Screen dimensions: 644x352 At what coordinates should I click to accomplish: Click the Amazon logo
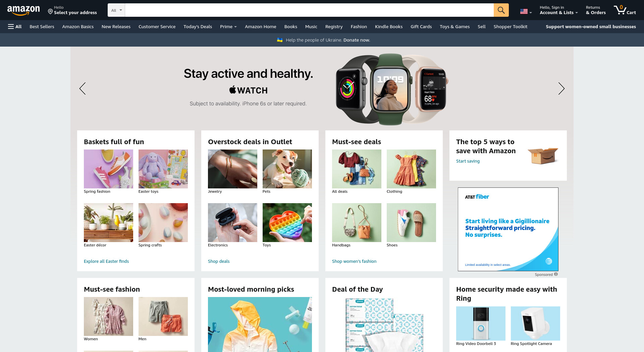[x=23, y=10]
